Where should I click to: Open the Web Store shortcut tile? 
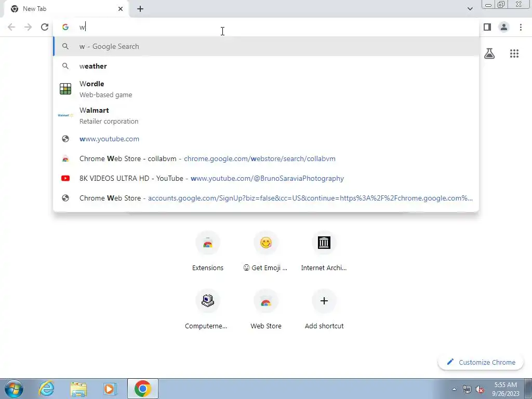pyautogui.click(x=265, y=310)
